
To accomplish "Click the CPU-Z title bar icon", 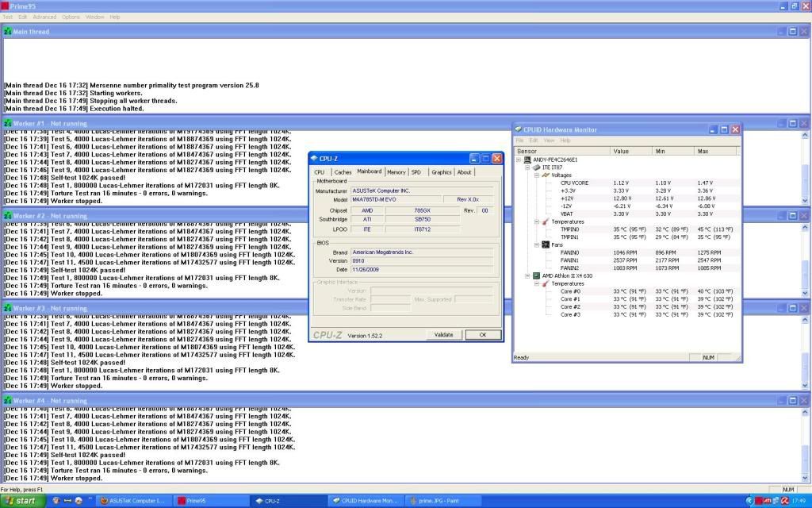I will (314, 159).
